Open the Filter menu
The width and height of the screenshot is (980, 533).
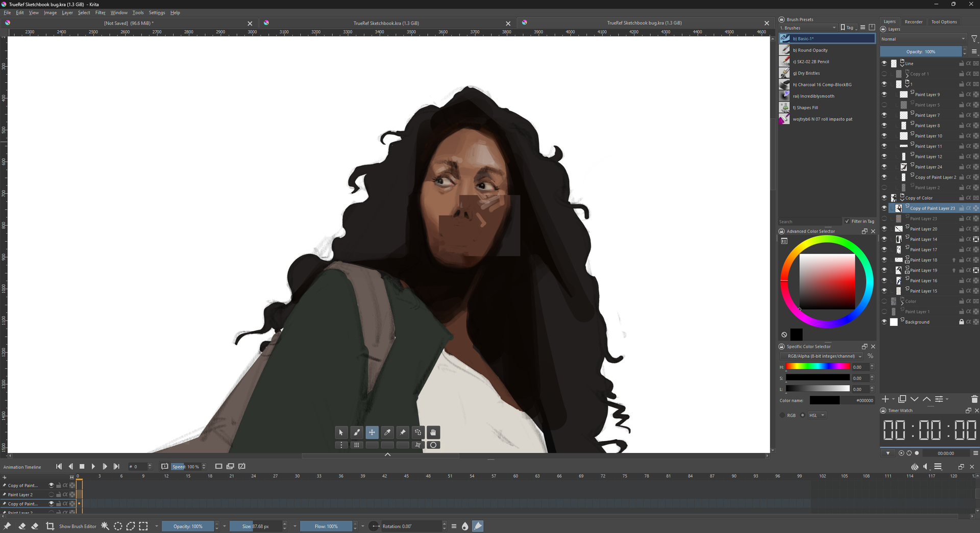100,13
